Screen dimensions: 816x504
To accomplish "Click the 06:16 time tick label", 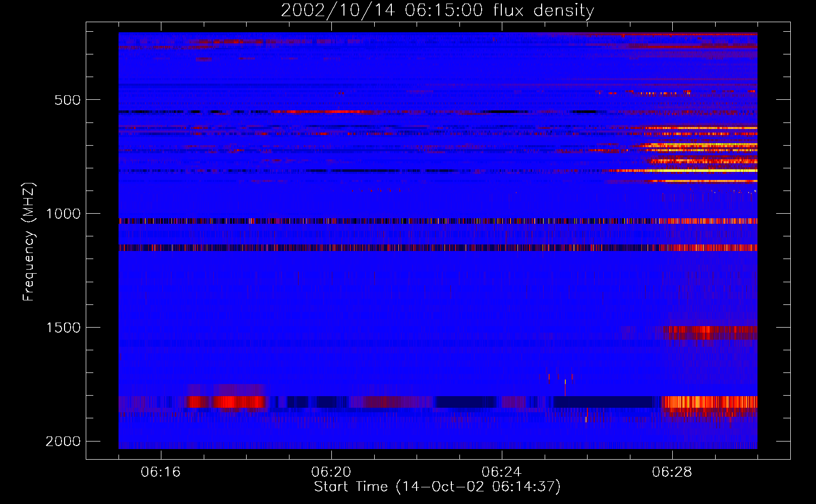I will pyautogui.click(x=161, y=472).
